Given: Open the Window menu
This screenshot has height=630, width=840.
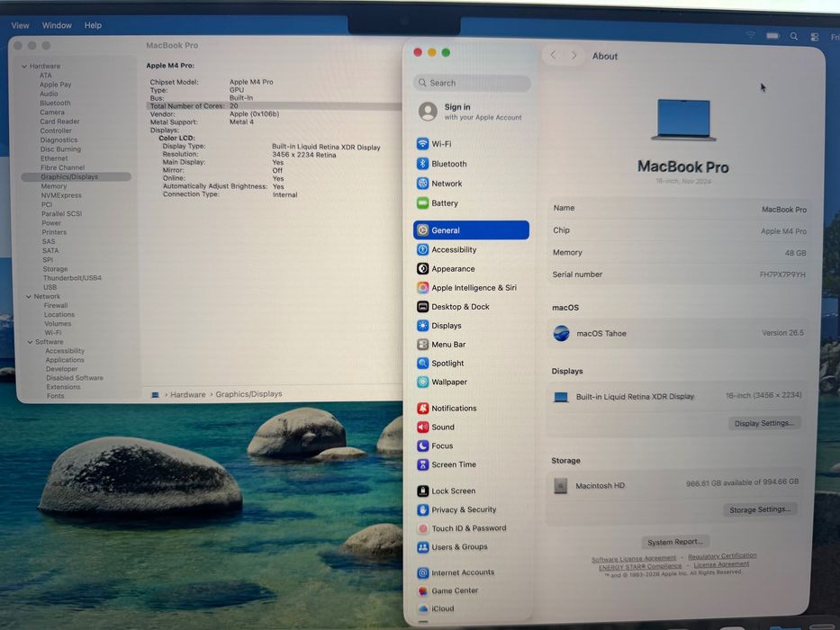Looking at the screenshot, I should coord(57,25).
